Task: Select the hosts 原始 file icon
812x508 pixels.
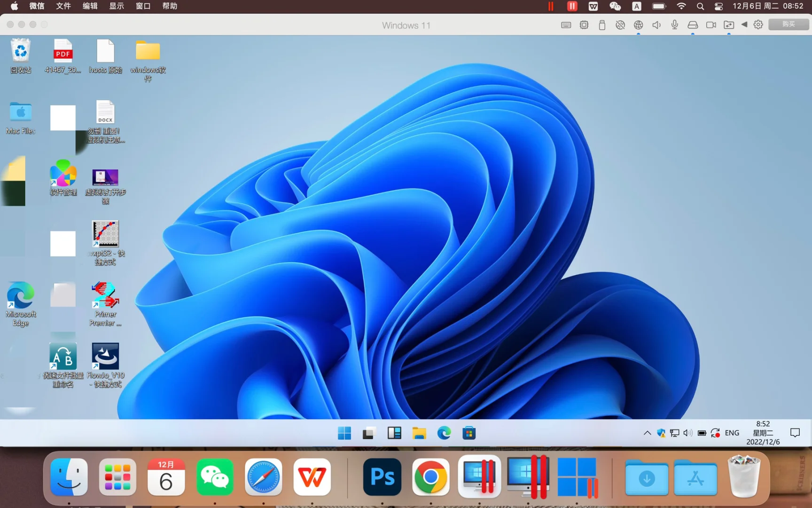Action: (x=105, y=56)
